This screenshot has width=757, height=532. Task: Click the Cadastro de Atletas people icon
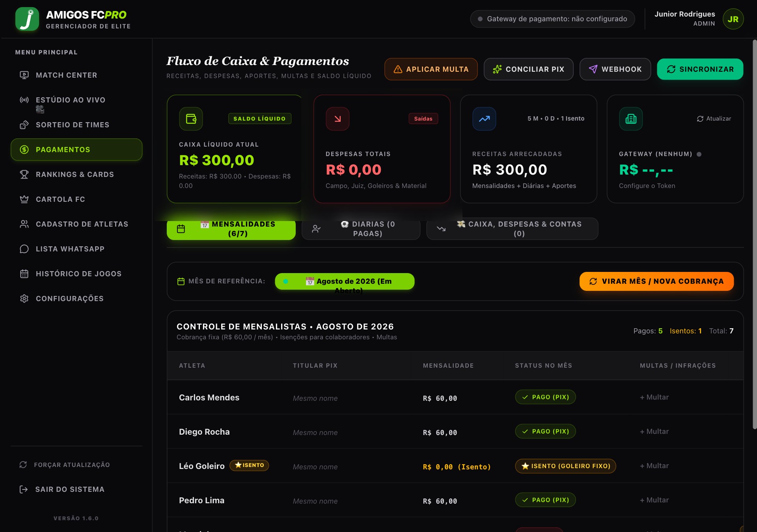click(24, 224)
